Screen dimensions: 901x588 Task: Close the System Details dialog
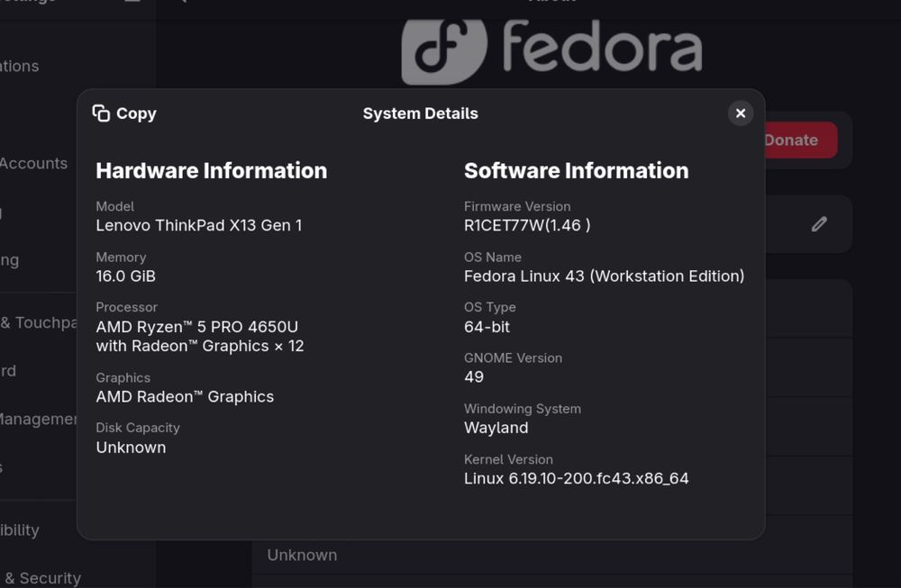(x=740, y=113)
